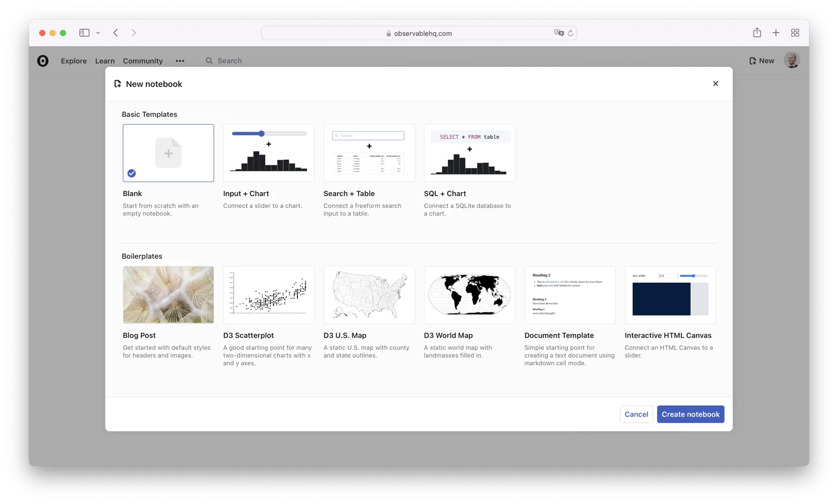Select the D3 World Map thumbnail
Image resolution: width=838 pixels, height=504 pixels.
[469, 295]
